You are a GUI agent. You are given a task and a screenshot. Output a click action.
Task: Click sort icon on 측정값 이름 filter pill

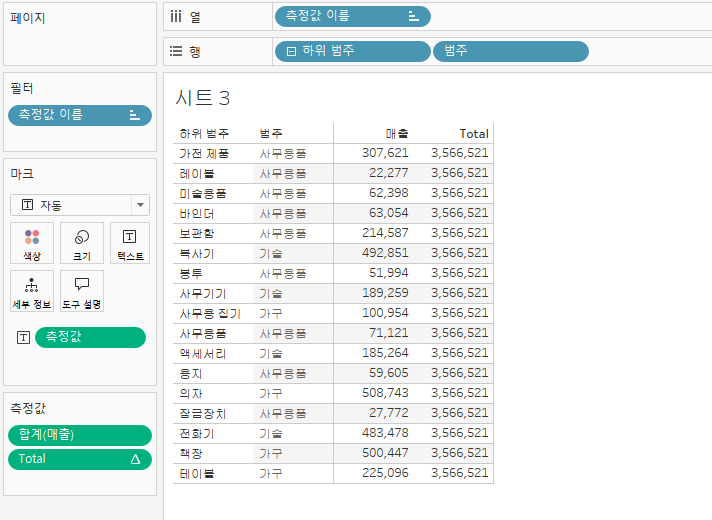pos(134,115)
